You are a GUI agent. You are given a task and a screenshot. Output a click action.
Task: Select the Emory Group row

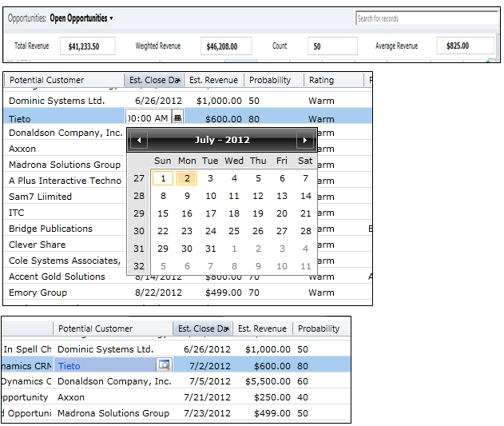38,293
